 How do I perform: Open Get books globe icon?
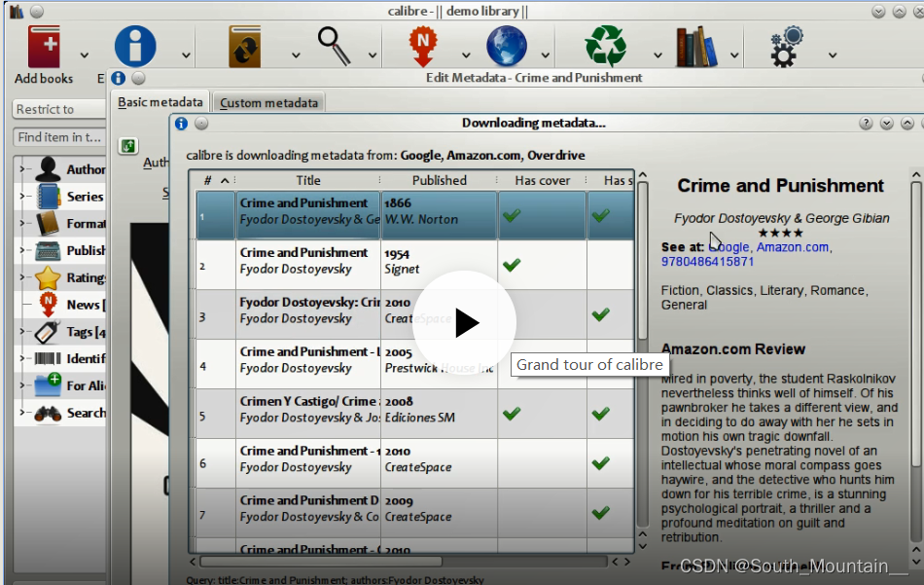[506, 46]
